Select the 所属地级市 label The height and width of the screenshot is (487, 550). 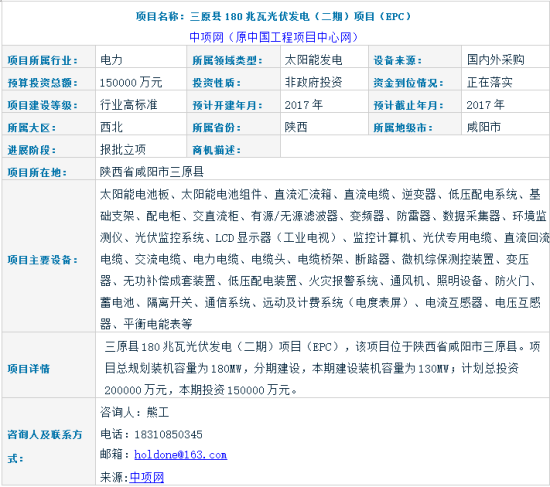[x=403, y=128]
